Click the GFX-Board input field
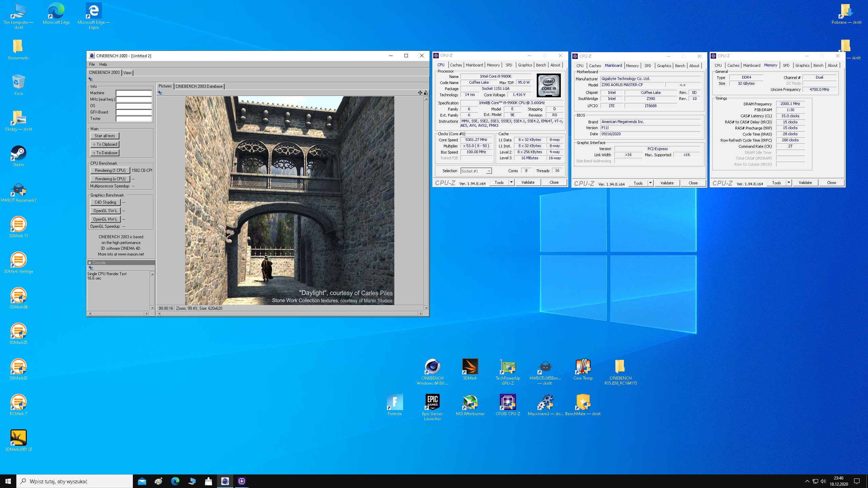868x488 pixels. point(134,112)
